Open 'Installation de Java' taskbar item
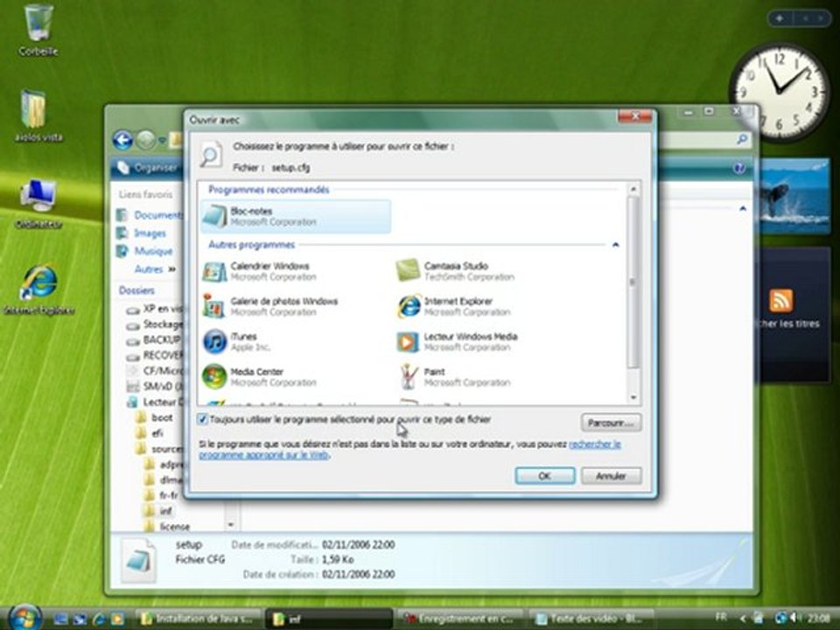The width and height of the screenshot is (840, 630). (x=199, y=619)
